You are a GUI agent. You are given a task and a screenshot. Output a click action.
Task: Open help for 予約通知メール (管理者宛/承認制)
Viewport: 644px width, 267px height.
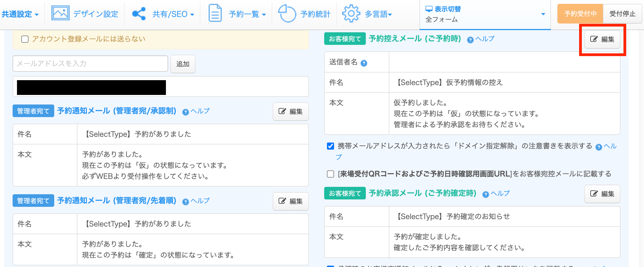[x=196, y=111]
